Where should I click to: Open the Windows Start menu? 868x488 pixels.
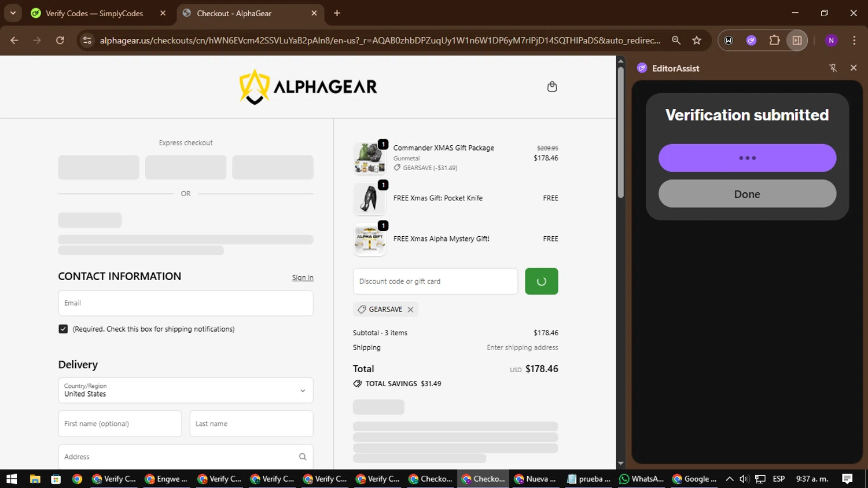pyautogui.click(x=12, y=479)
